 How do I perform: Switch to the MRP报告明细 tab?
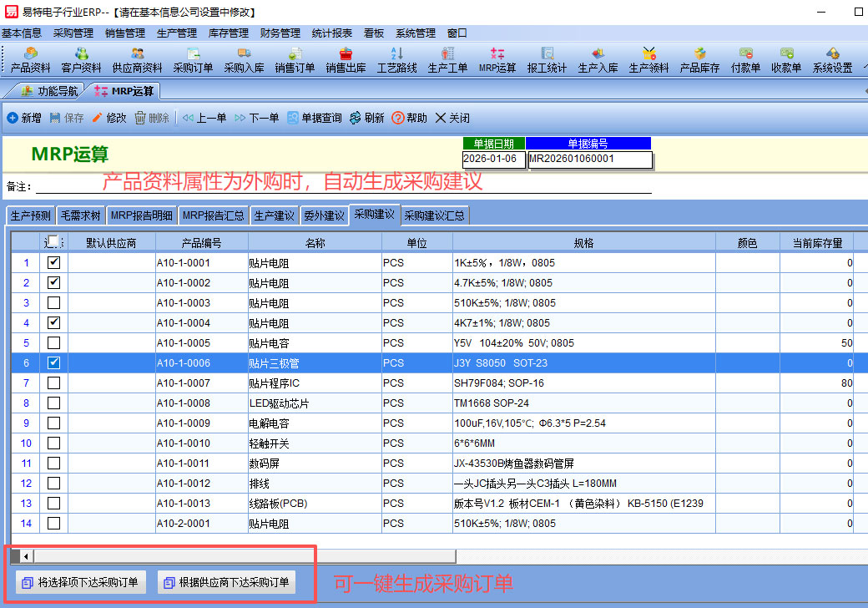coord(141,215)
